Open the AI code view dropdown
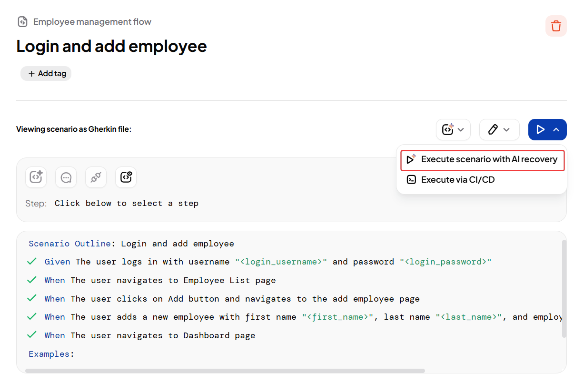Screen dimensions: 584x392 pyautogui.click(x=453, y=129)
